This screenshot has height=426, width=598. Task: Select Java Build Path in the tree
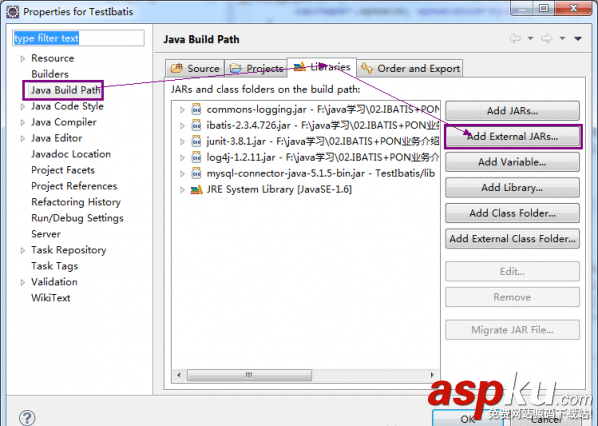[x=66, y=90]
